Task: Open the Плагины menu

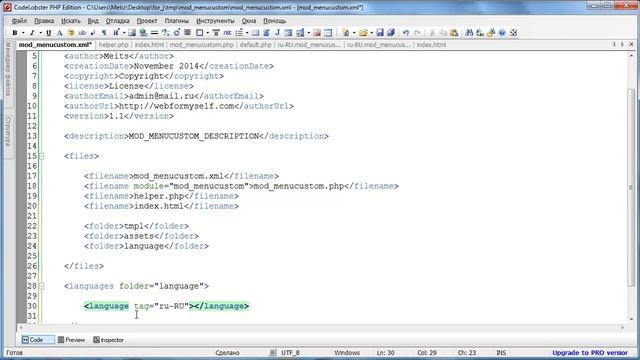Action: point(177,21)
